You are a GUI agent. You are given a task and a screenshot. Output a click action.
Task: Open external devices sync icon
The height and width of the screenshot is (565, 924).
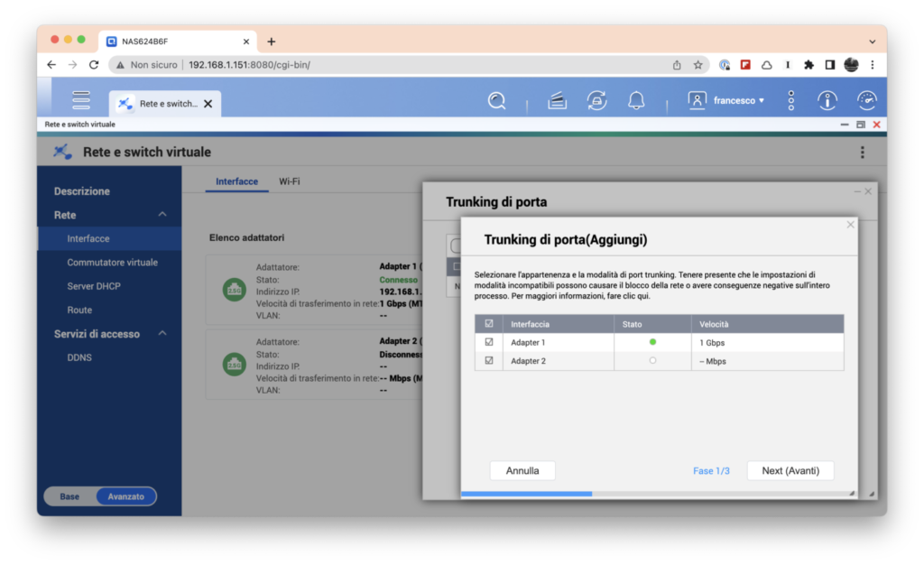point(597,101)
